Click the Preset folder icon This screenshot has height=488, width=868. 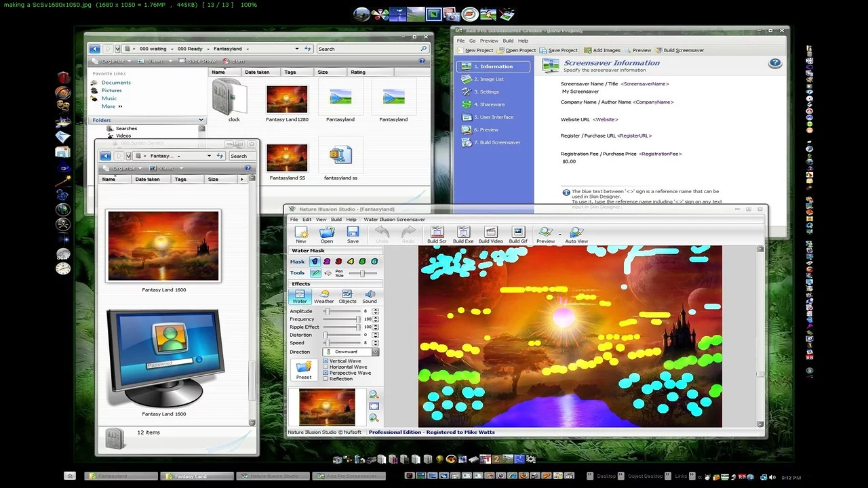point(304,369)
